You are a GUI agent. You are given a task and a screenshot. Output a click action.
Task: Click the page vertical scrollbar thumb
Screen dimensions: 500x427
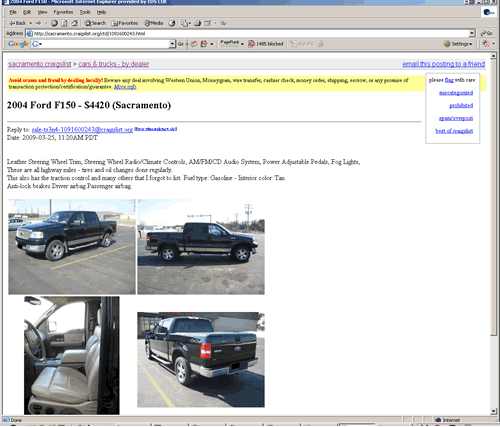pos(494,198)
